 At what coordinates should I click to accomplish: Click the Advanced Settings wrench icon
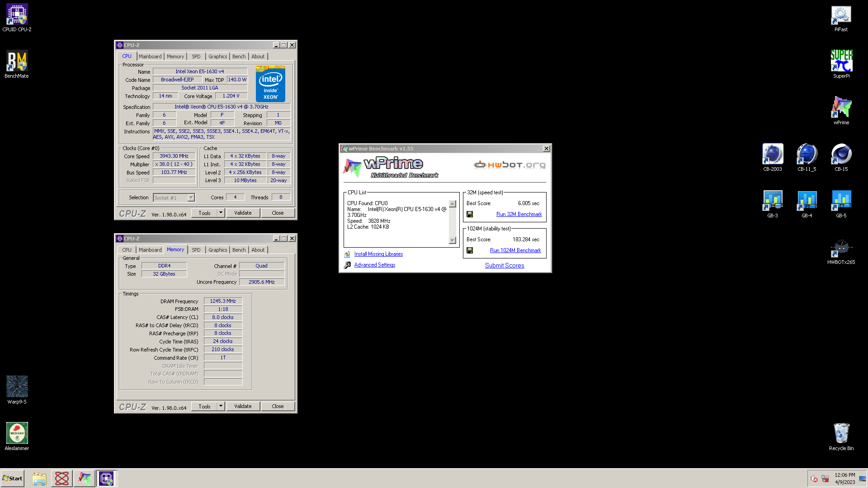point(347,265)
